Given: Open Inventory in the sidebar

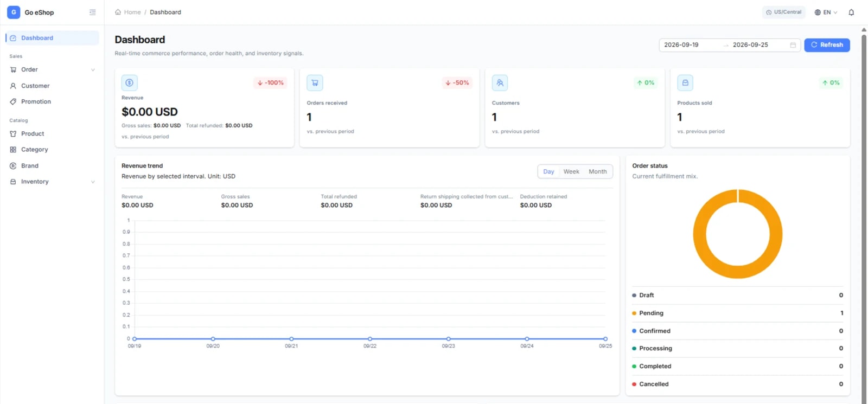Looking at the screenshot, I should pyautogui.click(x=52, y=182).
